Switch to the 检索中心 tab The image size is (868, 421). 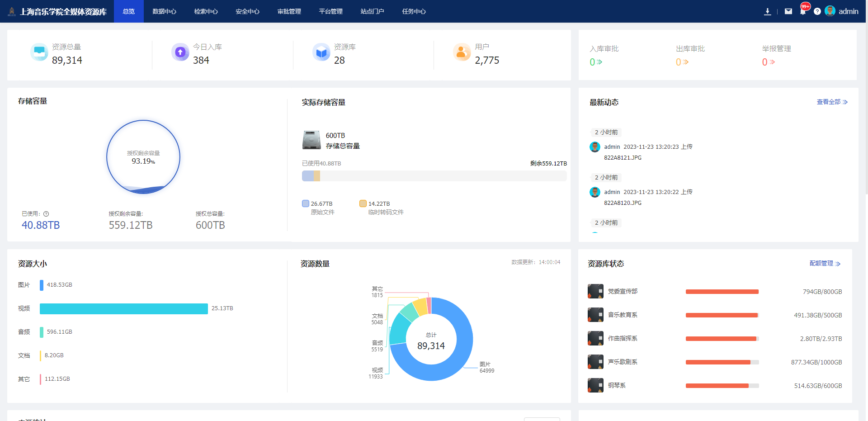click(x=206, y=11)
